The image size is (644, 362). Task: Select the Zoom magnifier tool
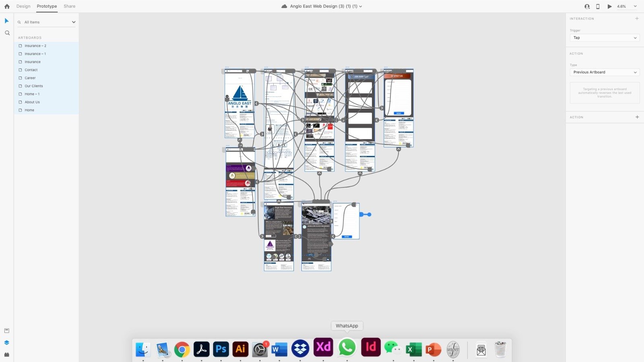(x=7, y=33)
